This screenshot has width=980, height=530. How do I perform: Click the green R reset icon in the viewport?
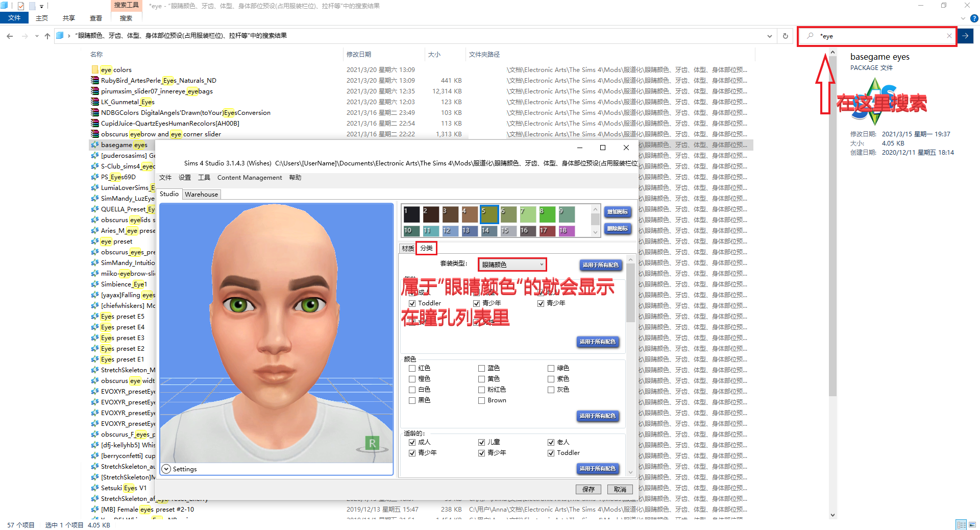coord(372,444)
